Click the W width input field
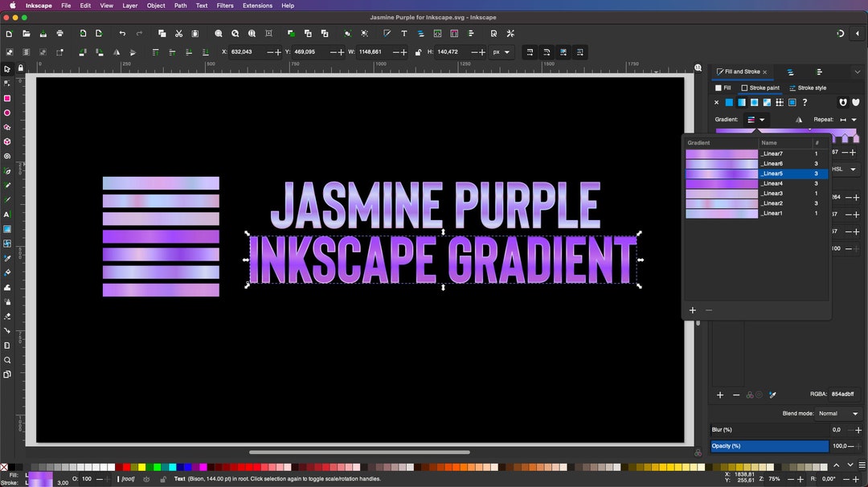This screenshot has height=487, width=868. pyautogui.click(x=370, y=51)
